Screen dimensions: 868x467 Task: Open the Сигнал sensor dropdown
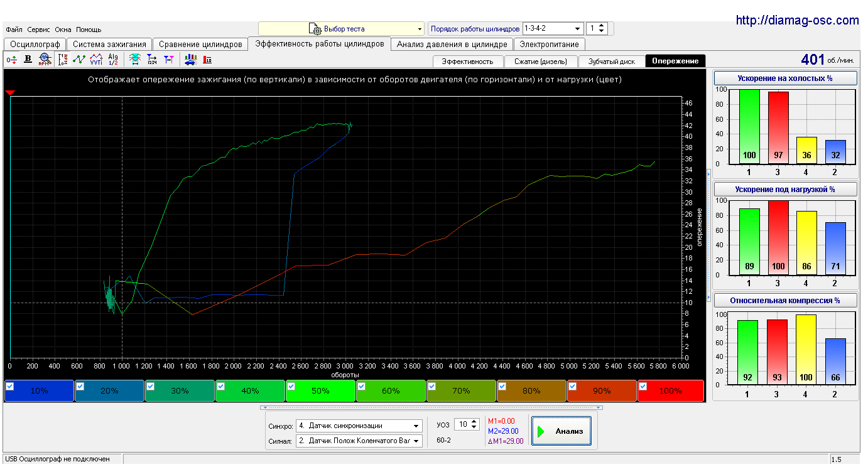[359, 441]
